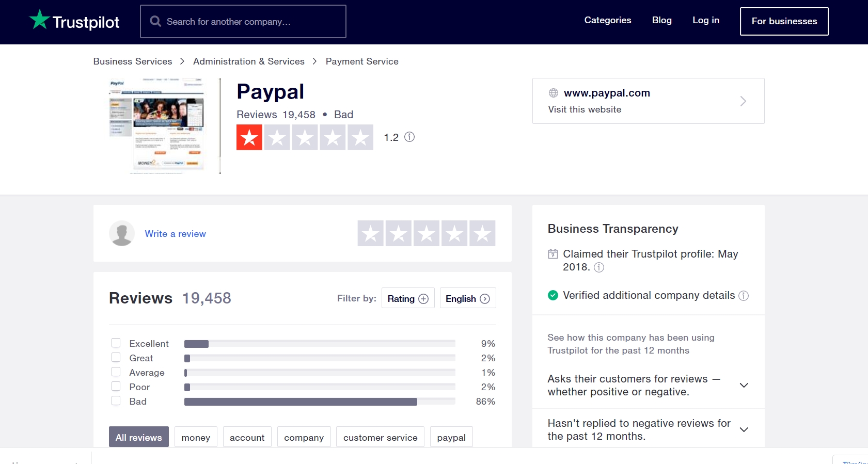Select the first star in Write a review
Image resolution: width=868 pixels, height=464 pixels.
click(371, 234)
